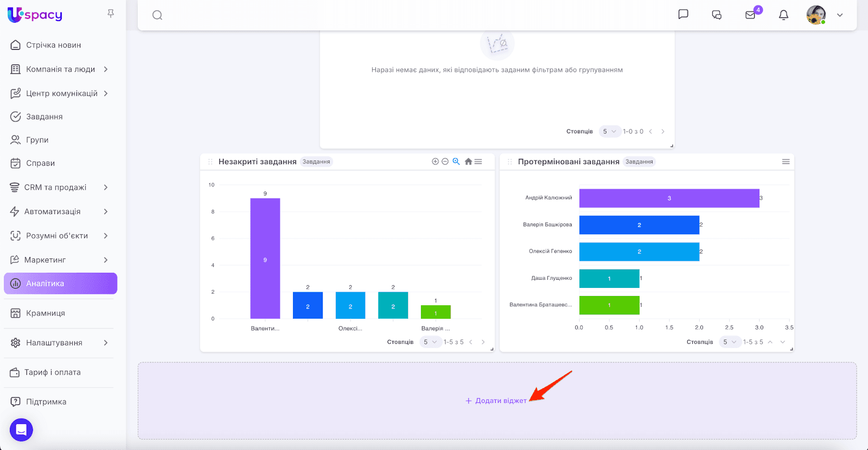868x450 pixels.
Task: Click the Протерміновані завдання widget title
Action: click(569, 162)
